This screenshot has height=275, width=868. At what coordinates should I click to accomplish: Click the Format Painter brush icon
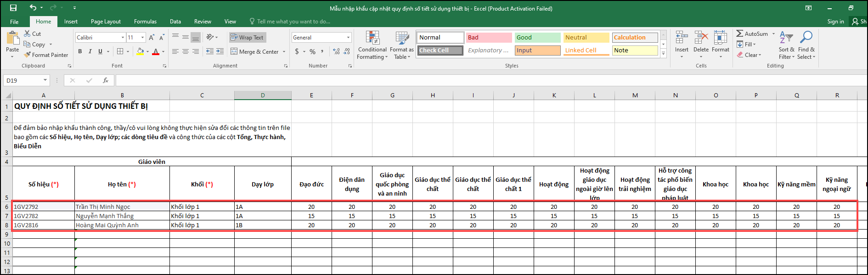coord(28,55)
